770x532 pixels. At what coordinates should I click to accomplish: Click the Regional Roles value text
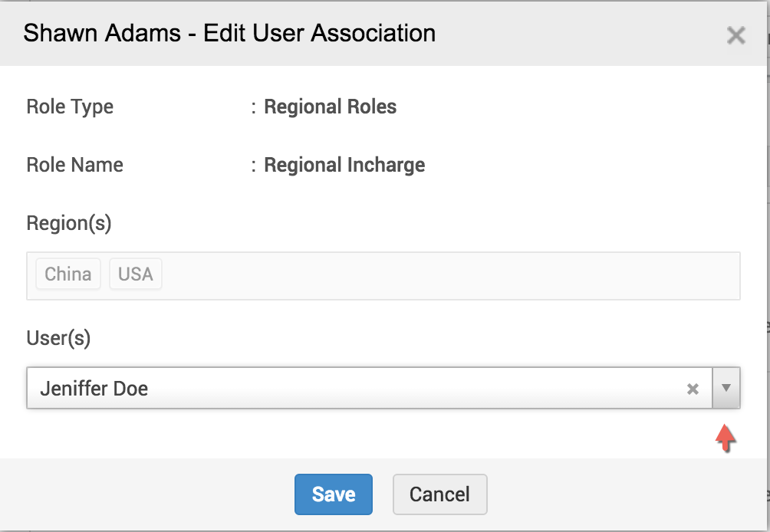pyautogui.click(x=331, y=107)
